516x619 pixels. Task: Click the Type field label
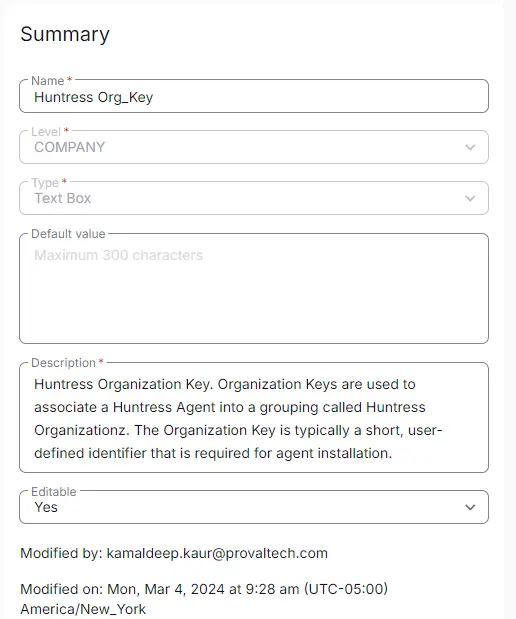[45, 182]
